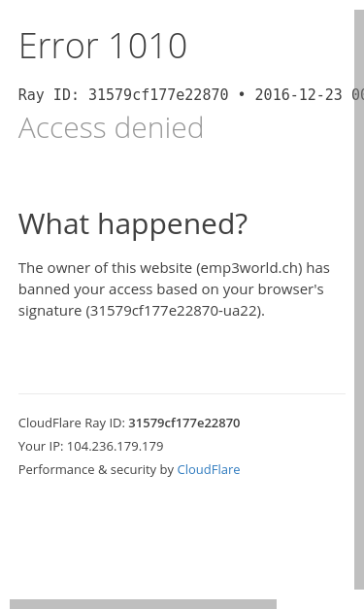364x609 pixels.
Task: Click the IP 104.236.179.179 value
Action: tap(115, 446)
